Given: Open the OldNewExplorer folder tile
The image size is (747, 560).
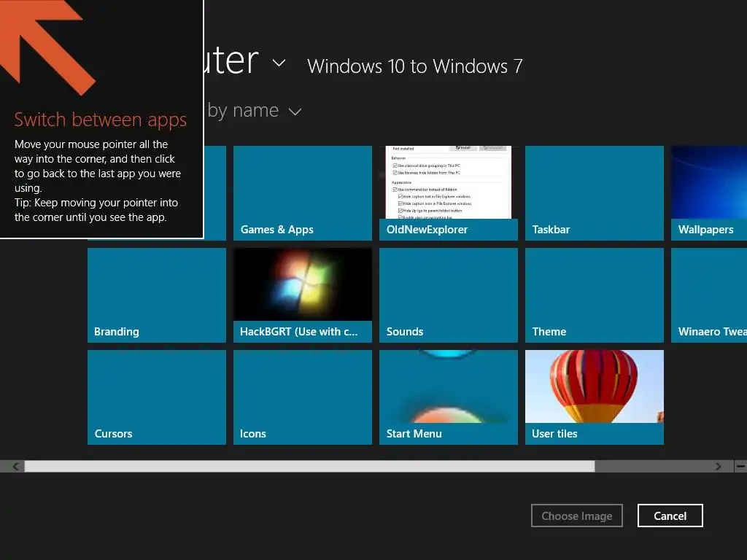Looking at the screenshot, I should [449, 192].
